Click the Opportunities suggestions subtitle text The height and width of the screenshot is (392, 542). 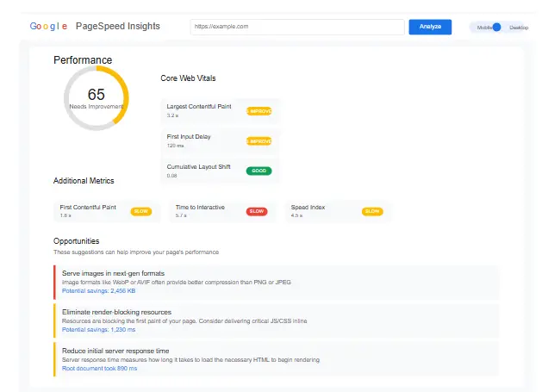136,252
